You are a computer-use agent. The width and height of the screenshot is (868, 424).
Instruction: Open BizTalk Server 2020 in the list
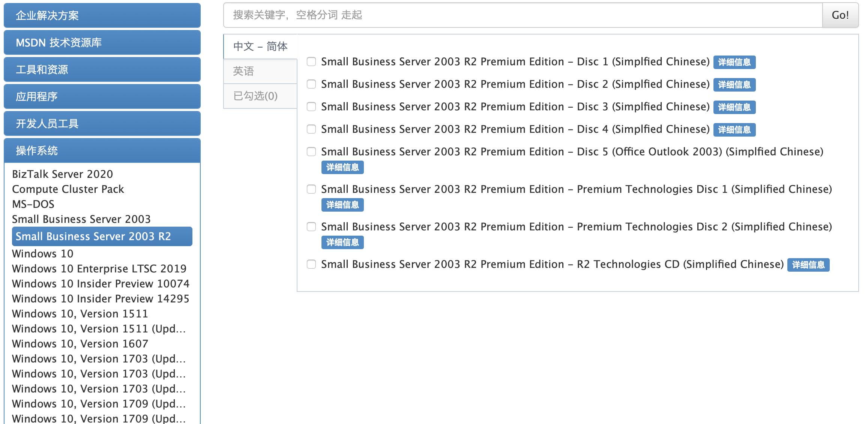[x=62, y=174]
